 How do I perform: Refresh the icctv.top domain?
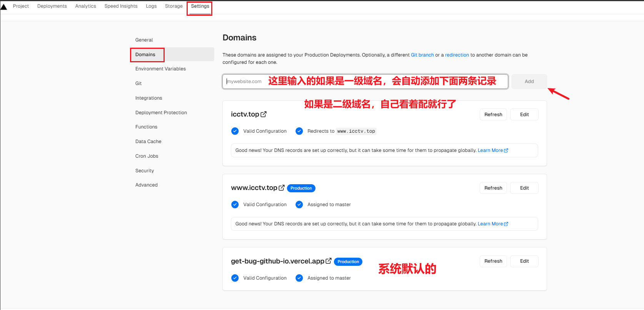coord(493,115)
